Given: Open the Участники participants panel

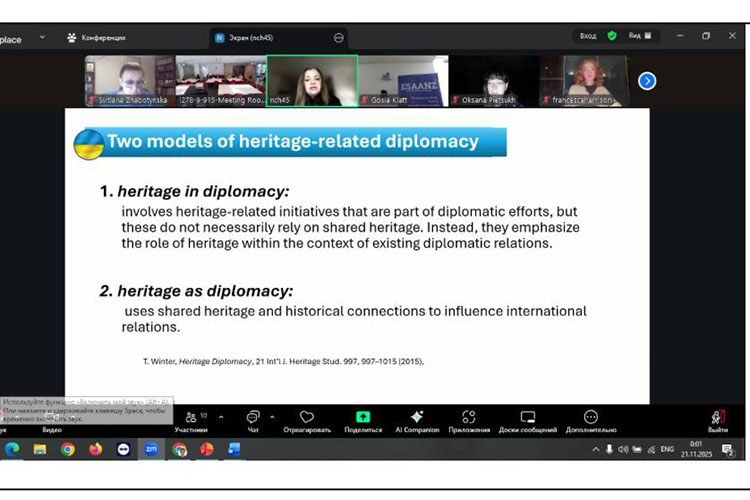Looking at the screenshot, I should [x=190, y=418].
